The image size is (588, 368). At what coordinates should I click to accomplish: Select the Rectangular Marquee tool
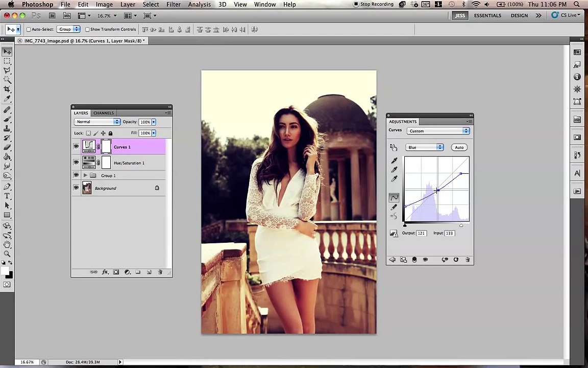click(x=7, y=61)
